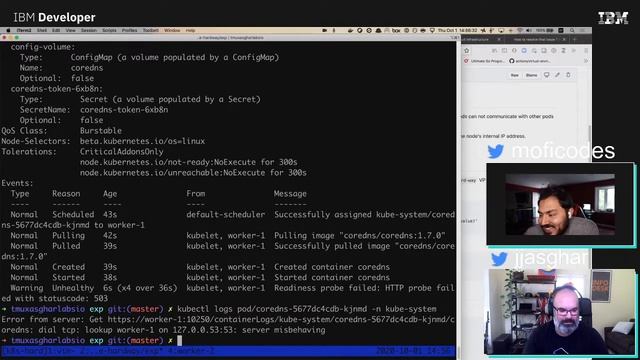Screen dimensions: 640x360
Task: Click the terminal command prompt cursor
Action: coord(180,340)
